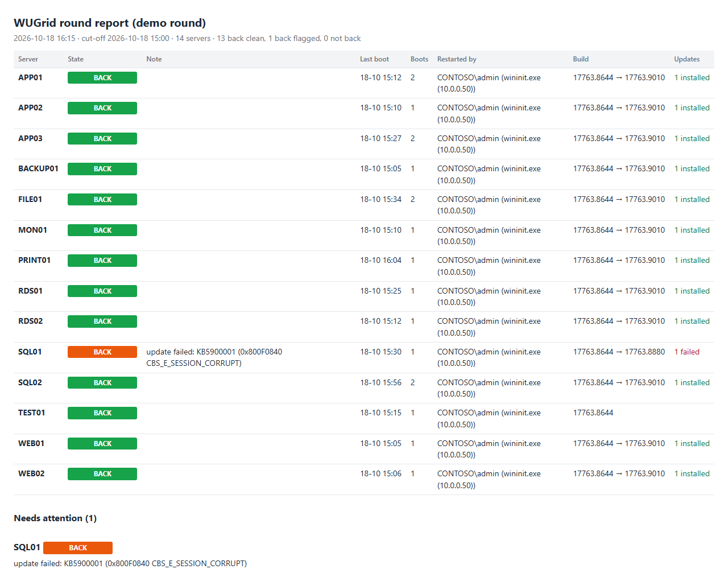Click the WUGrid round report title

coord(110,23)
